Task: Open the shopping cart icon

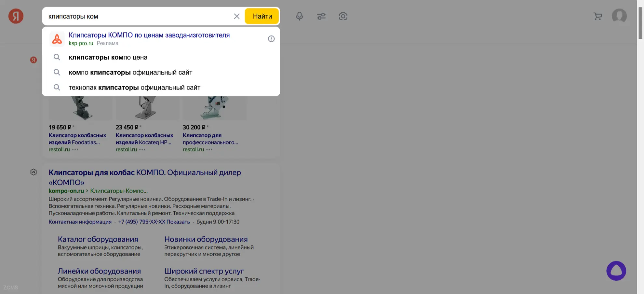Action: [597, 16]
